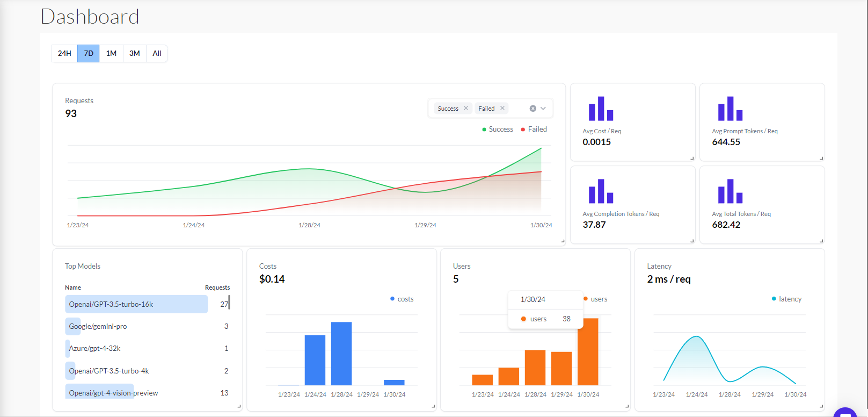The image size is (868, 417).
Task: Click the 1/28/24 users bar
Action: click(x=535, y=368)
